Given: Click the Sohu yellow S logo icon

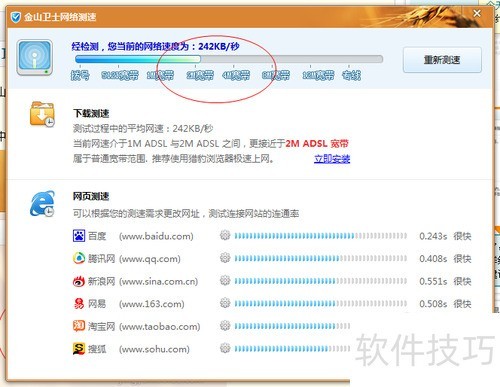Looking at the screenshot, I should [79, 349].
